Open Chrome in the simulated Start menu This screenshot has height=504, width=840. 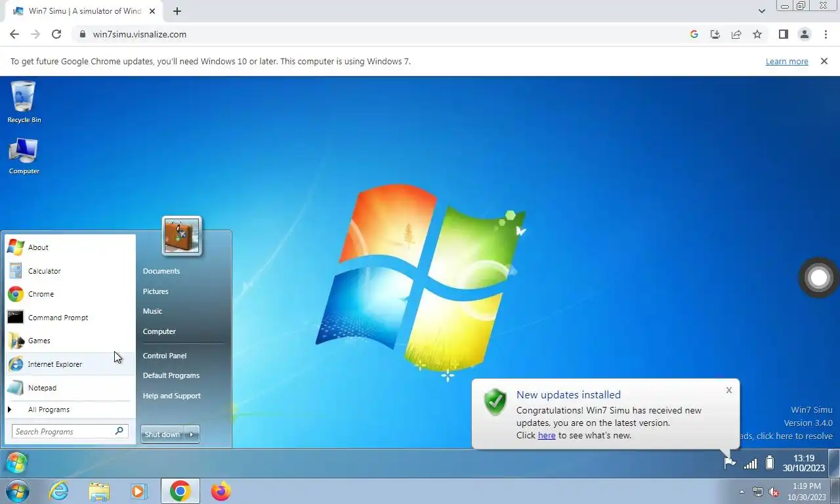70,294
